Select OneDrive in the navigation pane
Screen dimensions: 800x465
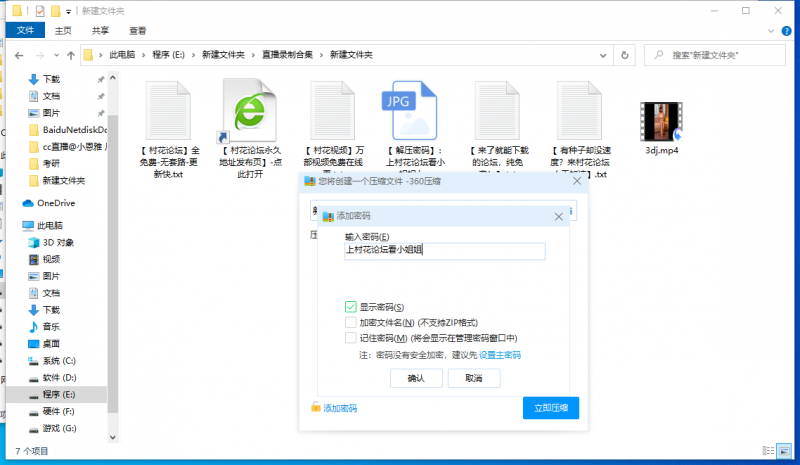(55, 203)
